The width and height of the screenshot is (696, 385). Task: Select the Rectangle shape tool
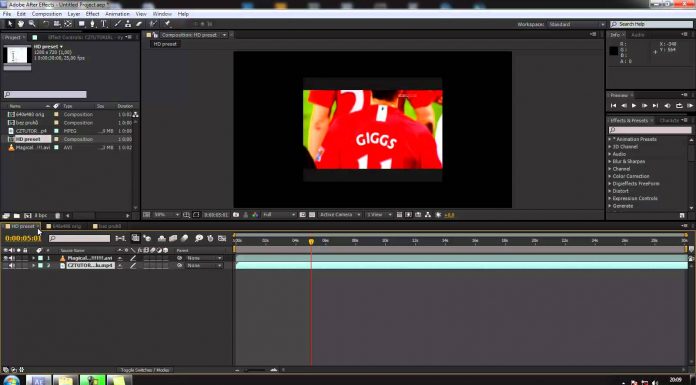[82, 24]
